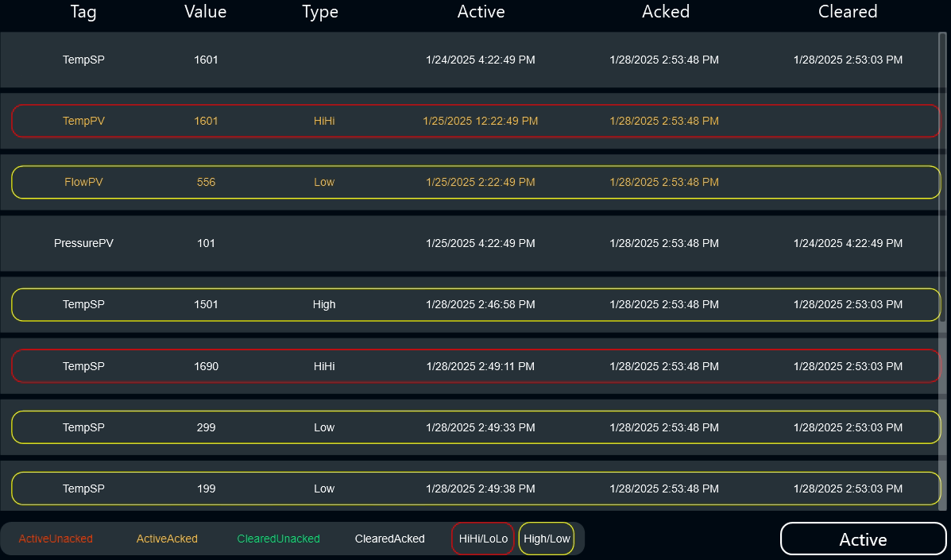Sort by the Tag column header
This screenshot has width=951, height=560.
point(83,11)
